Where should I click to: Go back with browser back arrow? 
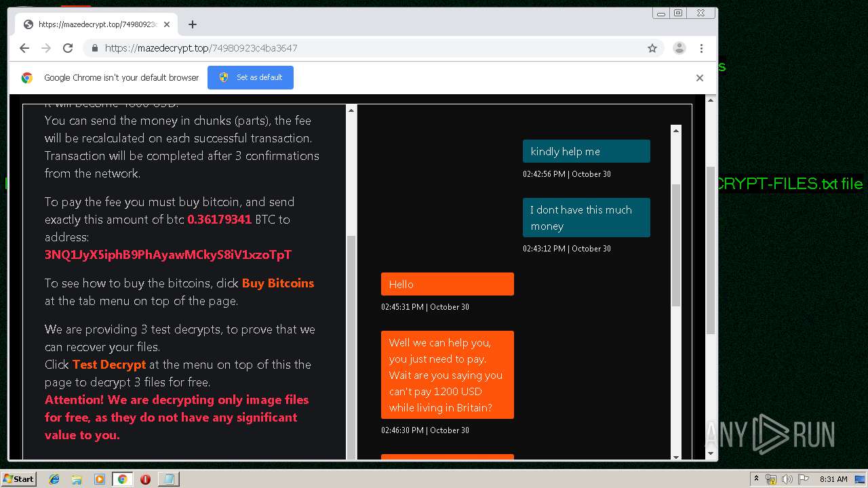[x=24, y=48]
